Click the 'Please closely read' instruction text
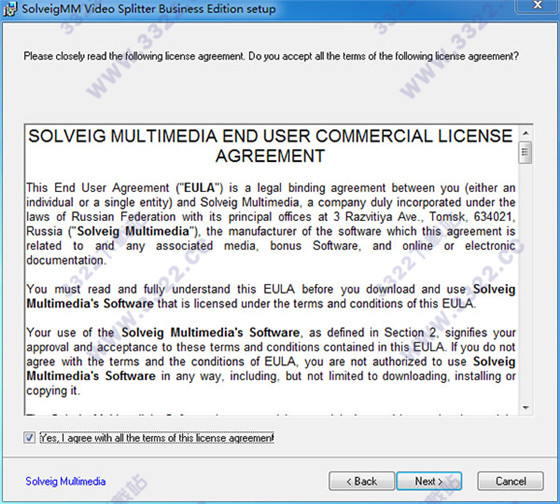This screenshot has height=504, width=560. pos(271,56)
